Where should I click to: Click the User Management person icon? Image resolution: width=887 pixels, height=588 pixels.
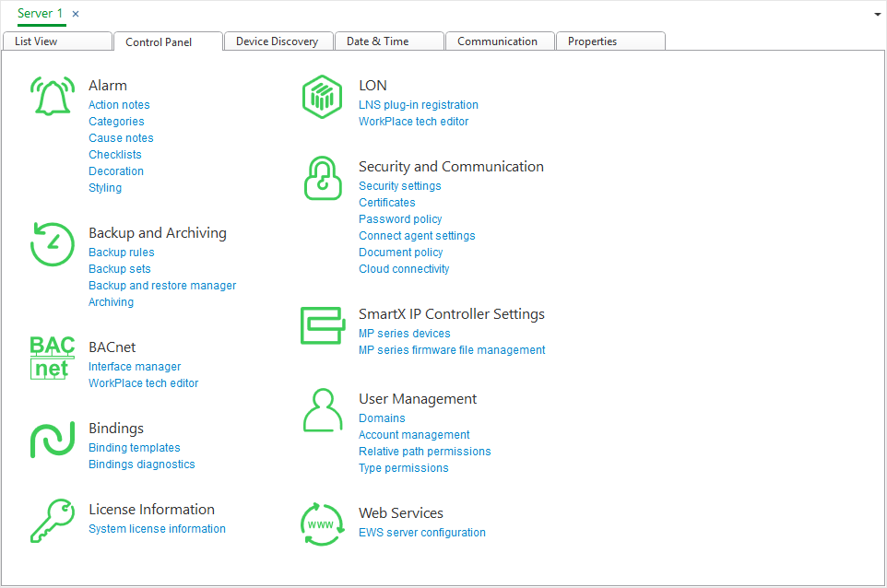(x=323, y=410)
